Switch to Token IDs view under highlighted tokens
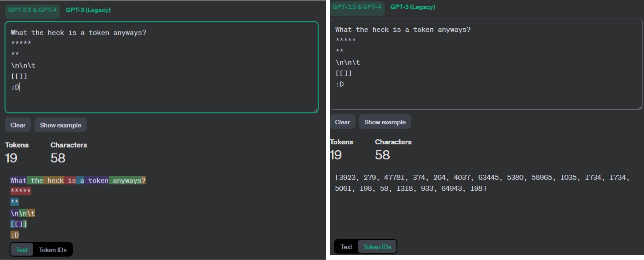 pyautogui.click(x=53, y=250)
